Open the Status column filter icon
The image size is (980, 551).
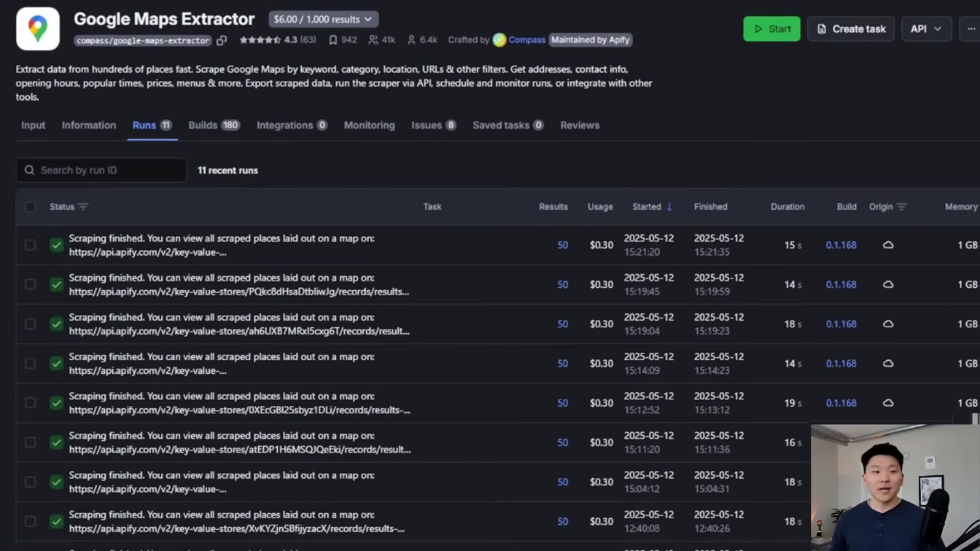(x=83, y=207)
